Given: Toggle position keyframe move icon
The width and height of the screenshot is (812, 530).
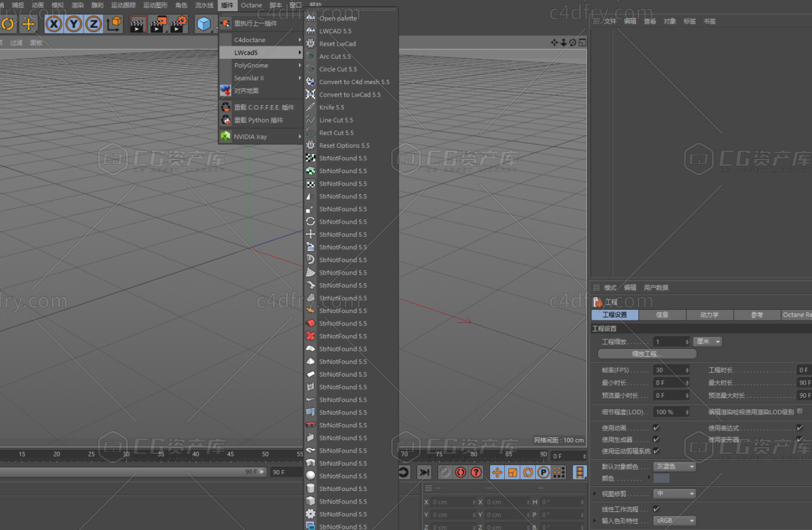Looking at the screenshot, I should (497, 472).
